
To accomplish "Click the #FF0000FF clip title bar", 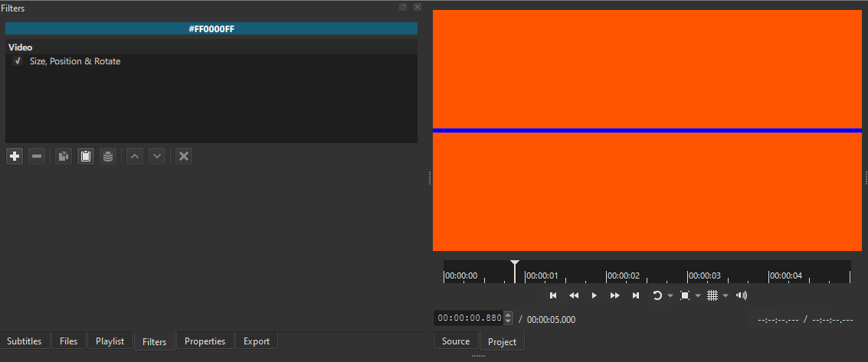I will tap(211, 29).
